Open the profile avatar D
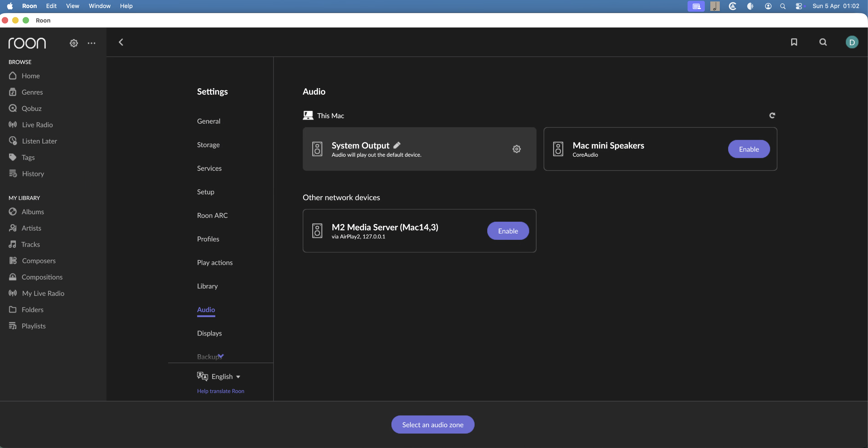 coord(852,42)
